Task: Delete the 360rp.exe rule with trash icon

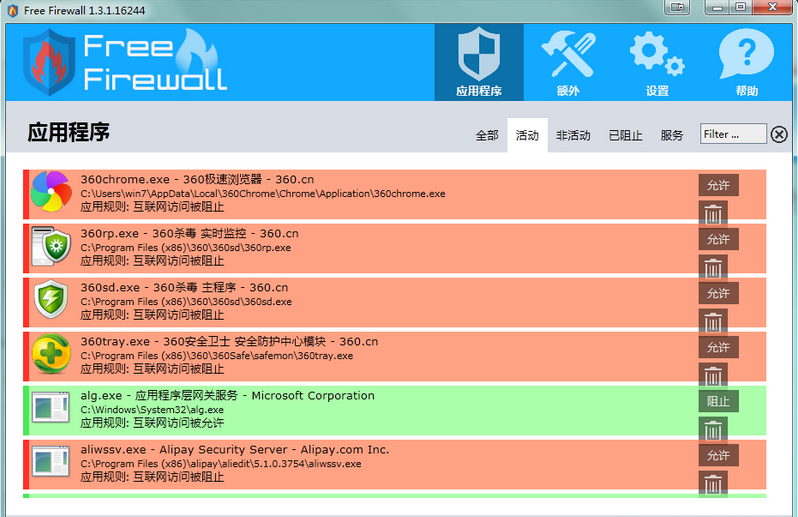Action: click(713, 268)
